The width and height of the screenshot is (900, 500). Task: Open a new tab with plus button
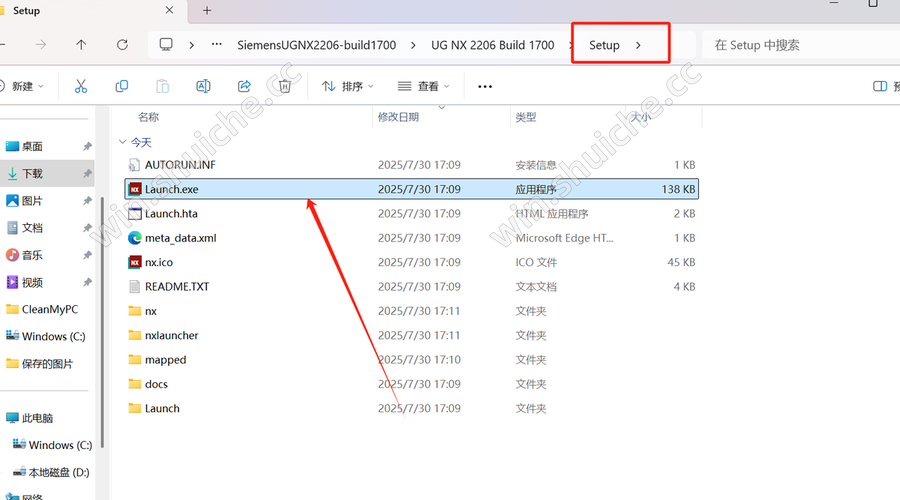coord(207,10)
